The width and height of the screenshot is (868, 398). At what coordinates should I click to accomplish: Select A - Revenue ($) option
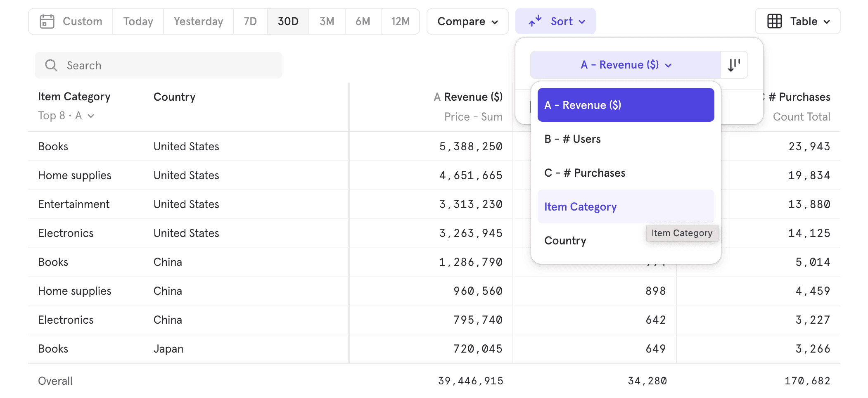[626, 105]
